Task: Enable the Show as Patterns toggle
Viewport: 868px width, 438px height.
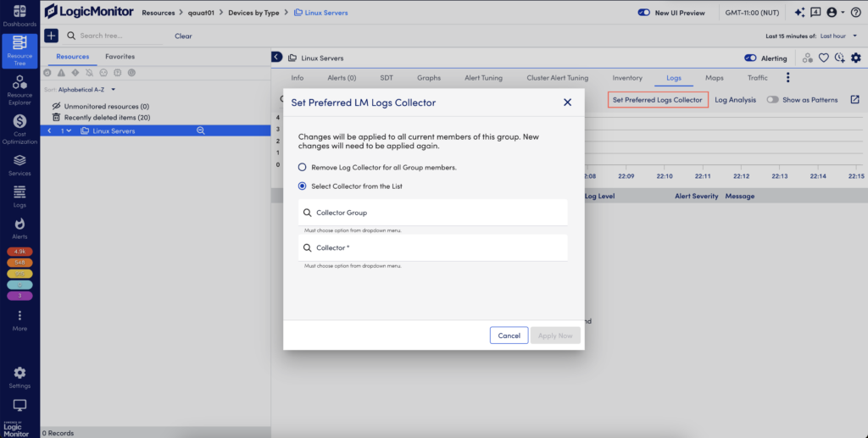Action: (x=772, y=100)
